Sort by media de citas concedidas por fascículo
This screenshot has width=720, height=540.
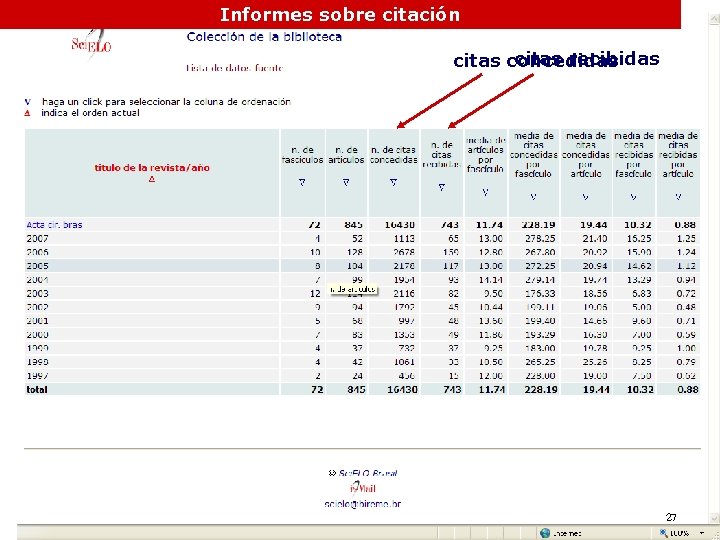click(533, 197)
